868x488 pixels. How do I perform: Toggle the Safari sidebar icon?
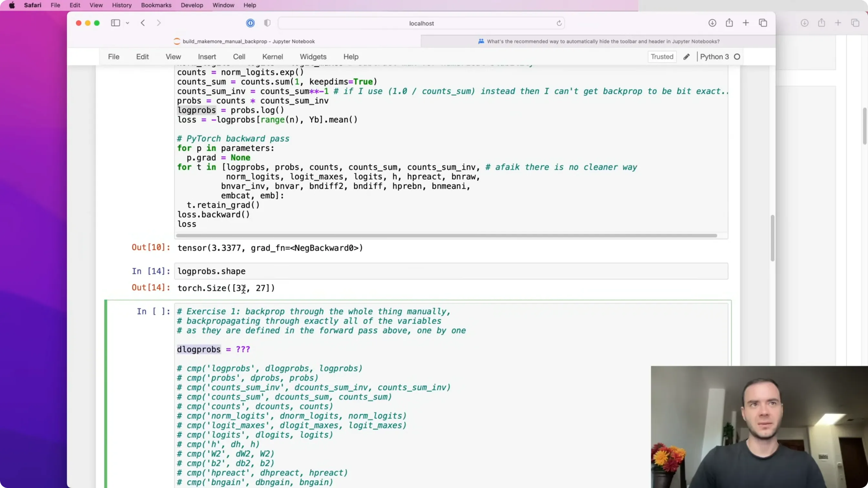pos(115,23)
